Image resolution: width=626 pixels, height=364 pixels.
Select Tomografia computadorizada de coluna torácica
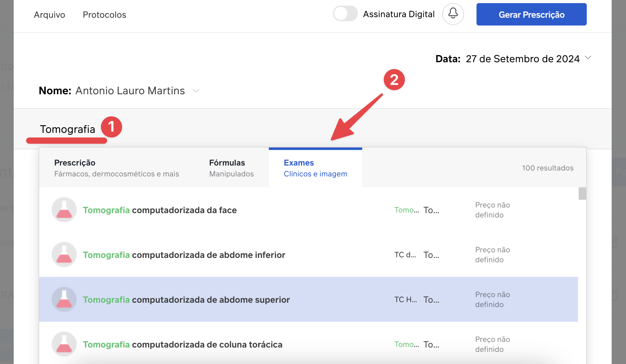183,344
